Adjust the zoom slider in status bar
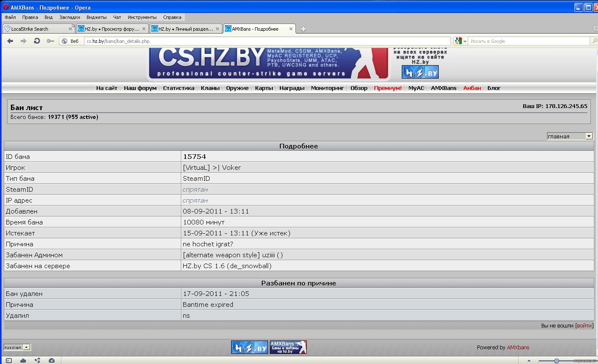Screen dimensions: 598x364 point(556,361)
